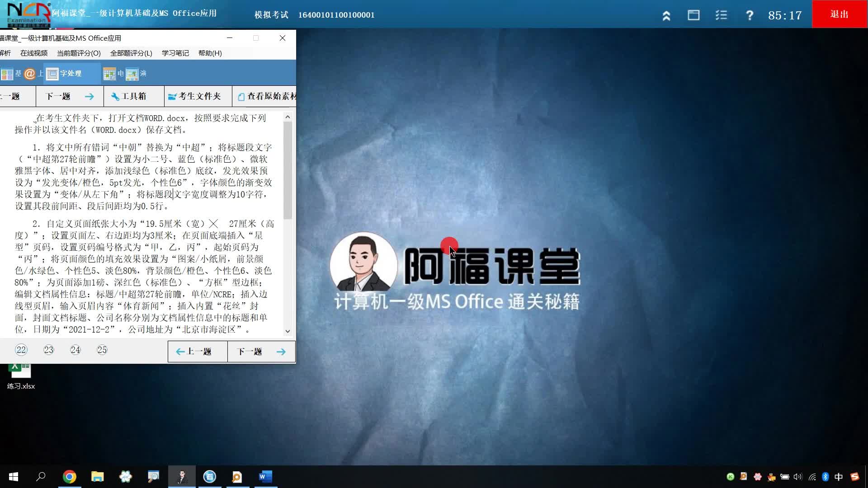The height and width of the screenshot is (488, 868).
Task: Collapse the exam bar with double-chevron icon
Action: 666,16
